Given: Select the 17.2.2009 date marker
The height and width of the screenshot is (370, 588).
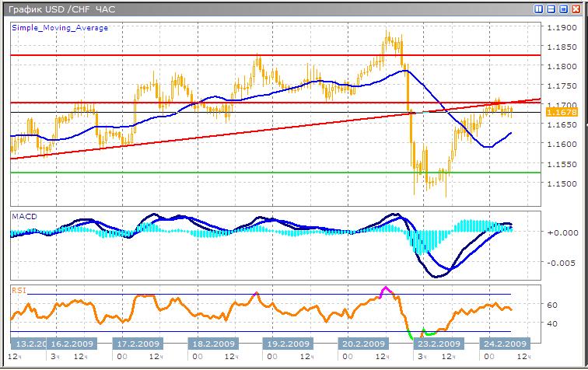Looking at the screenshot, I should pos(138,344).
